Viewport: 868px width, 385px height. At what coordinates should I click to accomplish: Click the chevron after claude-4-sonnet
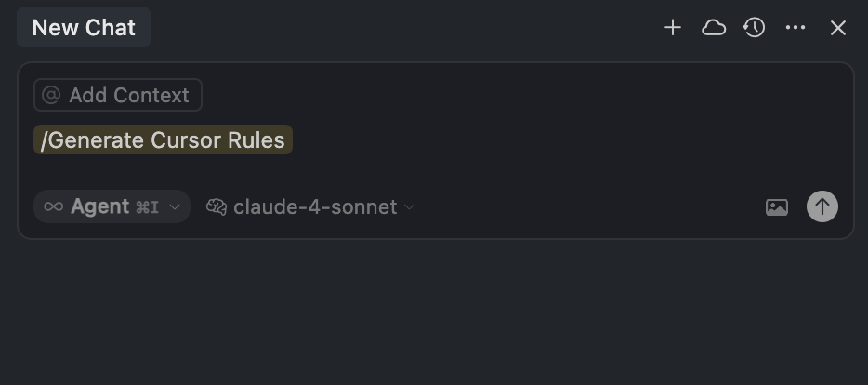click(x=409, y=206)
